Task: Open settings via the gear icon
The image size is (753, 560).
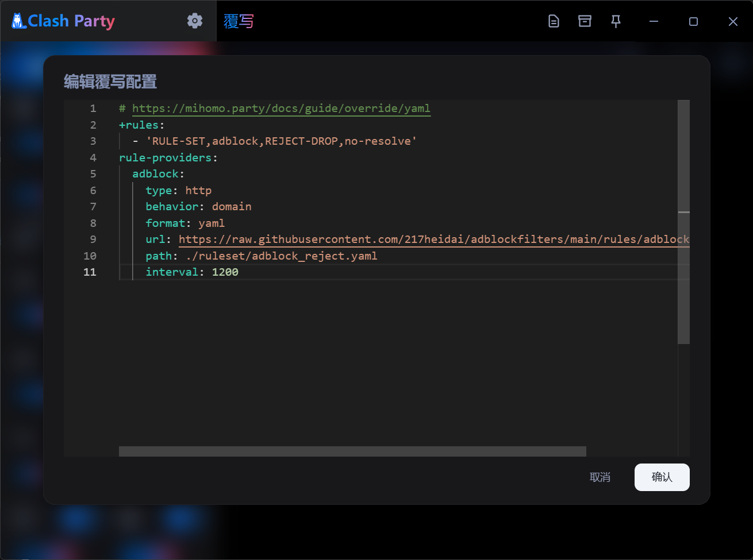Action: coord(195,21)
